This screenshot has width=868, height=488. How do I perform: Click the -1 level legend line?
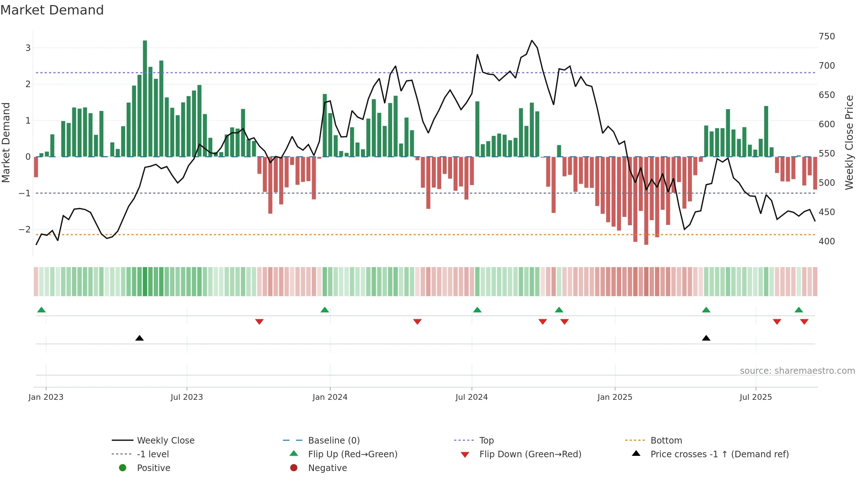coord(122,454)
